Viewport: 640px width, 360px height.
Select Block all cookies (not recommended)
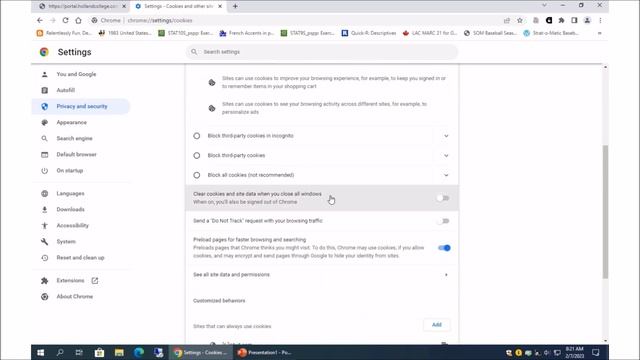[x=197, y=175]
